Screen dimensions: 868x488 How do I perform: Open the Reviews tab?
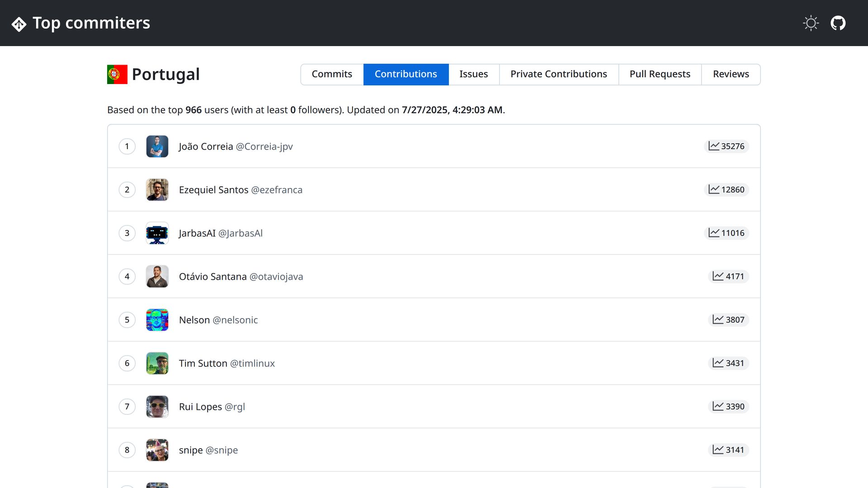pyautogui.click(x=731, y=74)
